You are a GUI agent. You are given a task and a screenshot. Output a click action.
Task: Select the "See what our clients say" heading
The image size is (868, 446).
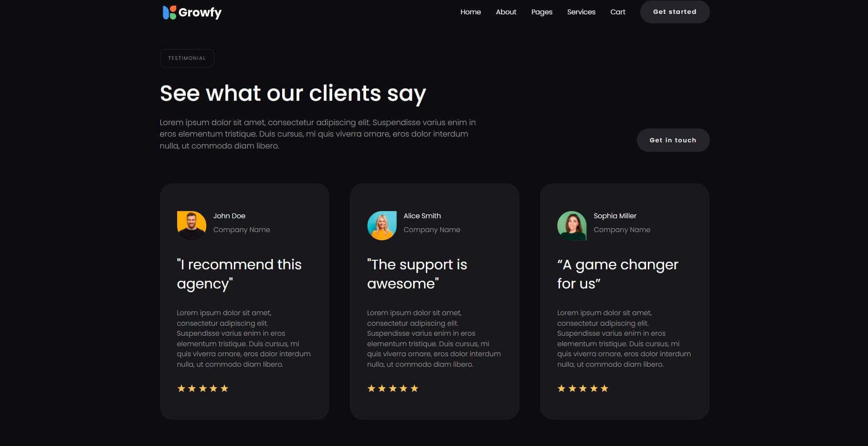coord(293,94)
